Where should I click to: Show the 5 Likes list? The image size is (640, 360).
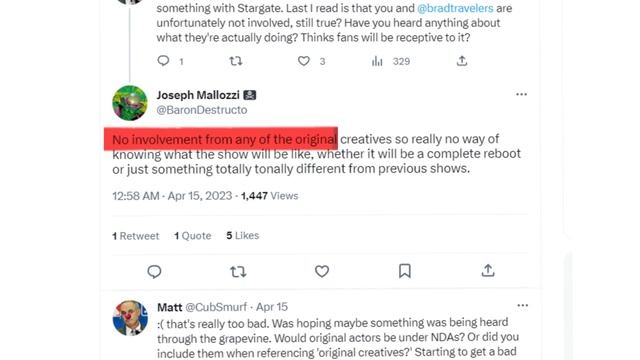243,236
